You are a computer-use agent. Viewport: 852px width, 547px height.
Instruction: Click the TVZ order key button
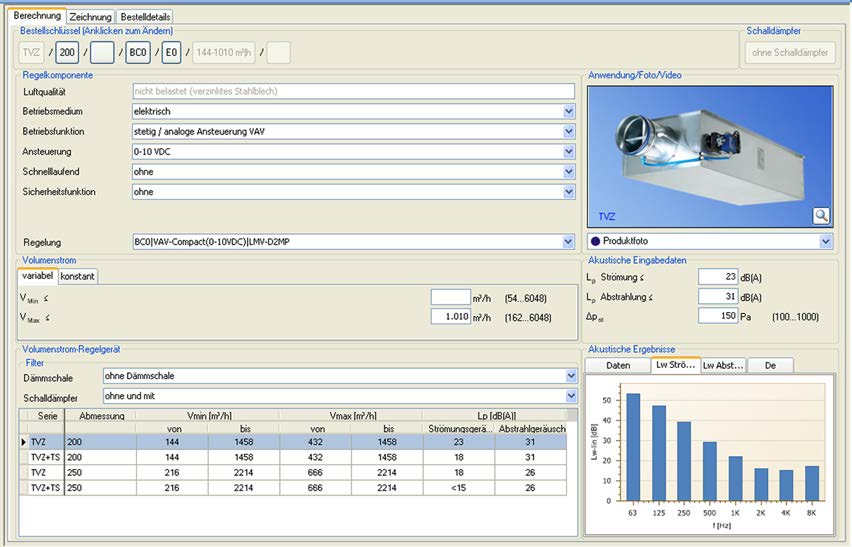(32, 53)
